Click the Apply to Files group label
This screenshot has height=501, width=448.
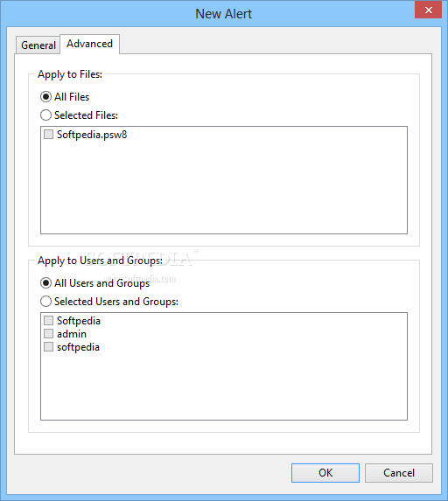(70, 74)
